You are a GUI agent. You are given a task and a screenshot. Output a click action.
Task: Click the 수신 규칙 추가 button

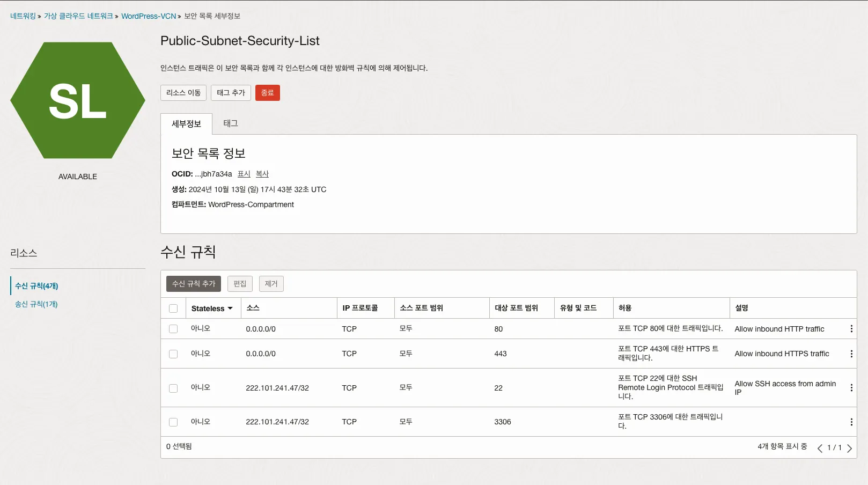tap(194, 284)
